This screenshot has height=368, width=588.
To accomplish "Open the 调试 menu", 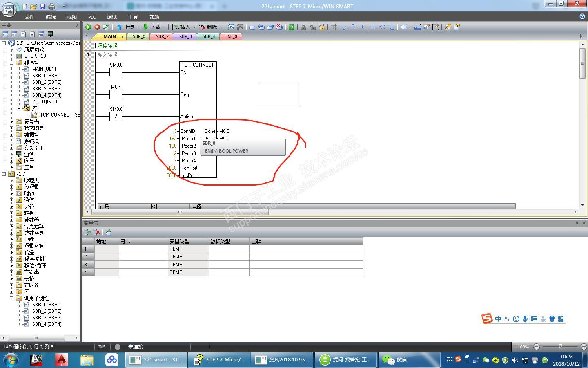I will [112, 17].
